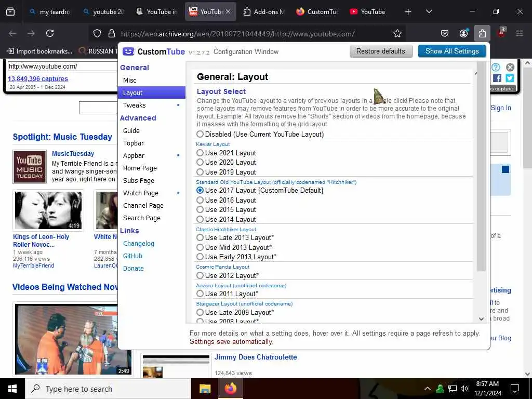Viewport: 532px width, 399px height.
Task: Open the Pocket save icon
Action: (445, 33)
